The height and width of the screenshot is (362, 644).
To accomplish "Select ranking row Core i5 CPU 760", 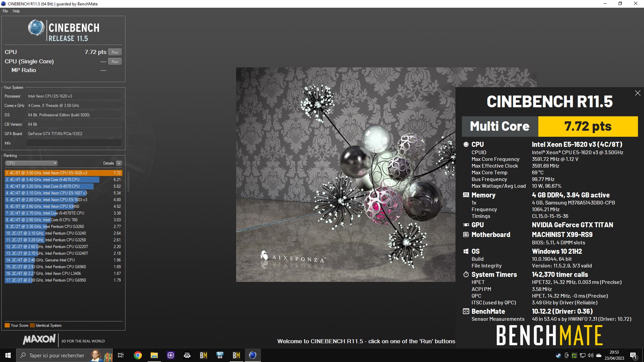I will pos(63,220).
